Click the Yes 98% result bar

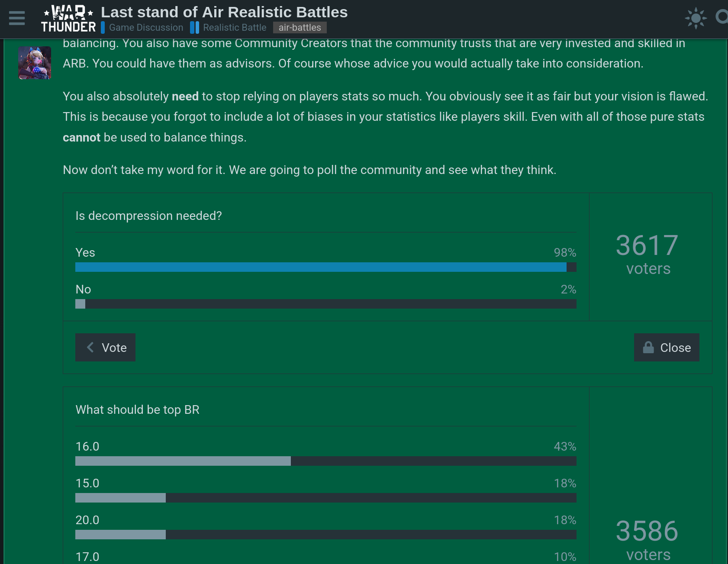click(325, 267)
